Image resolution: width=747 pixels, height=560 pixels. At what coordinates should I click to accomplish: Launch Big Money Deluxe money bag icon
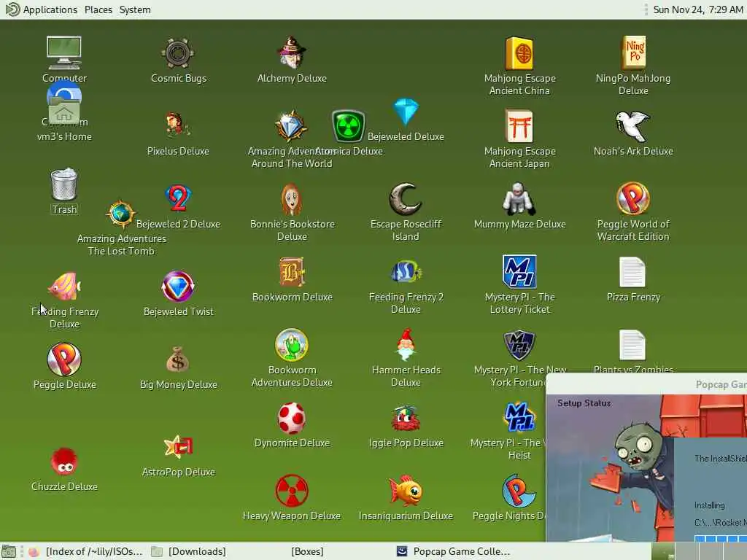178,359
